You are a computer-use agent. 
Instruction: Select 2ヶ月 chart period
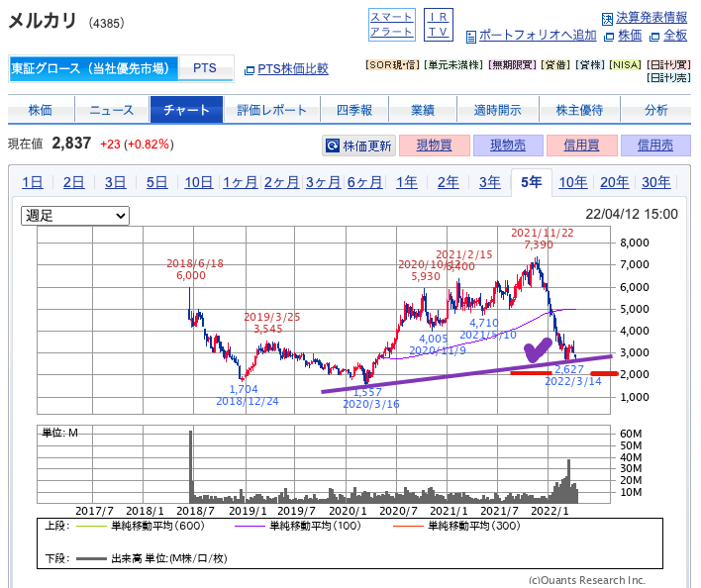coord(281,182)
